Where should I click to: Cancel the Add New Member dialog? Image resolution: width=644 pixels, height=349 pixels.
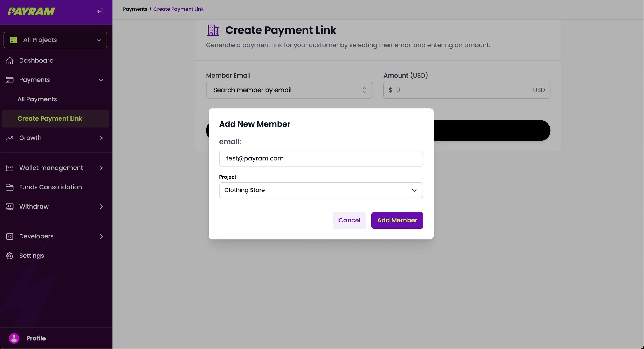(349, 220)
